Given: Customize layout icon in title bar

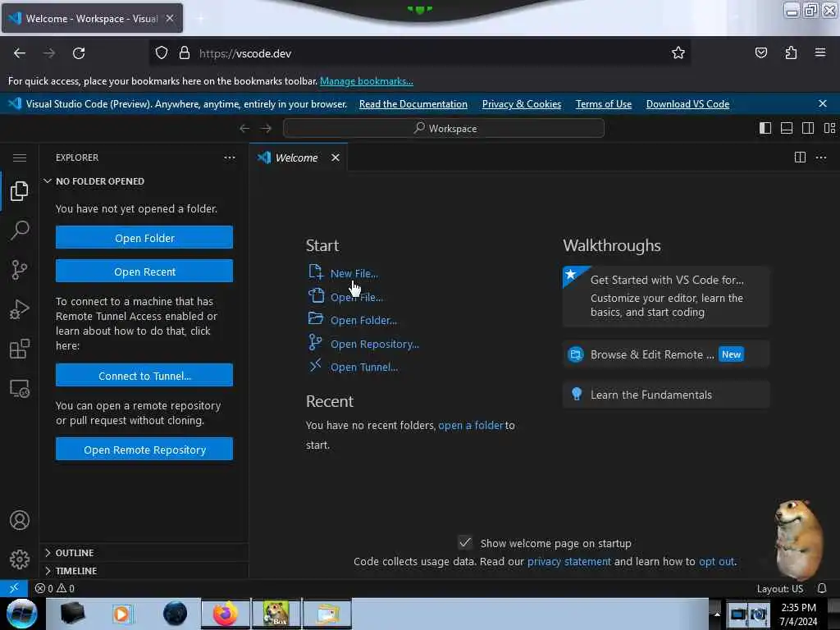Looking at the screenshot, I should click(829, 128).
